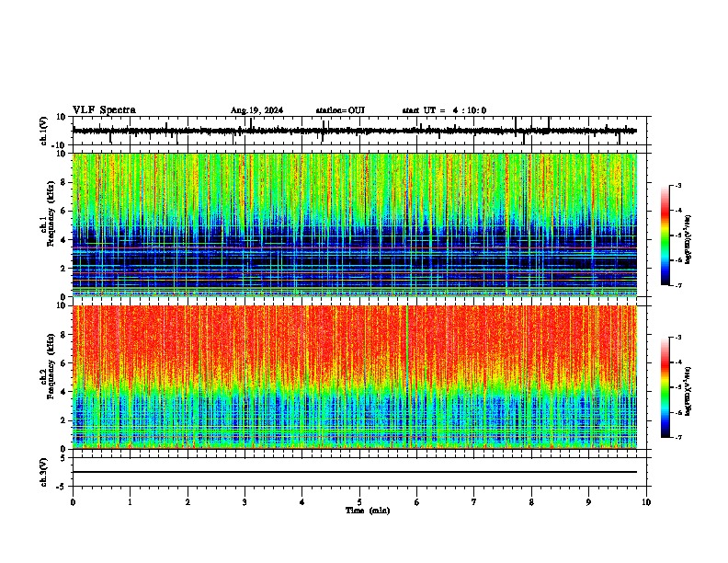Click the ch.1 colorbar log(PSD) label
This screenshot has height=563, width=728.
(x=688, y=239)
